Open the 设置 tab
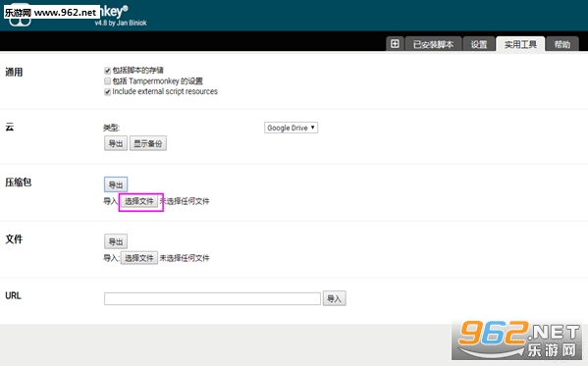Viewport: 588px width, 366px height. pyautogui.click(x=479, y=44)
